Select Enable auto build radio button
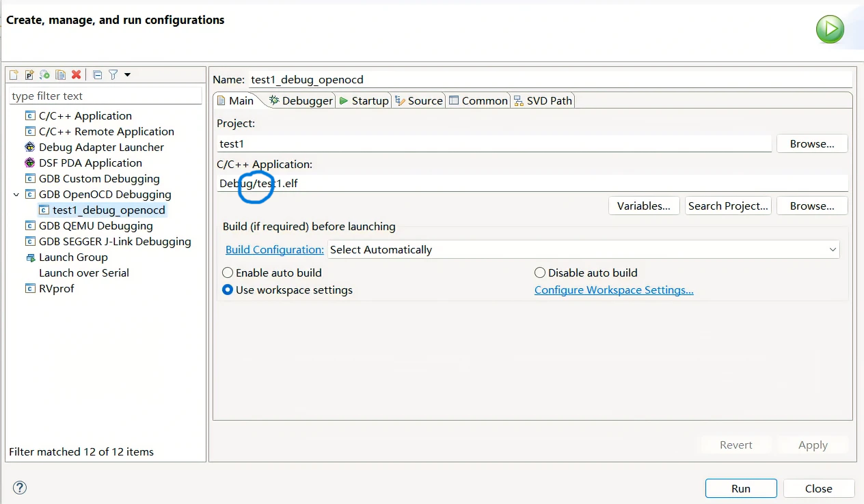Image resolution: width=864 pixels, height=504 pixels. coord(228,272)
